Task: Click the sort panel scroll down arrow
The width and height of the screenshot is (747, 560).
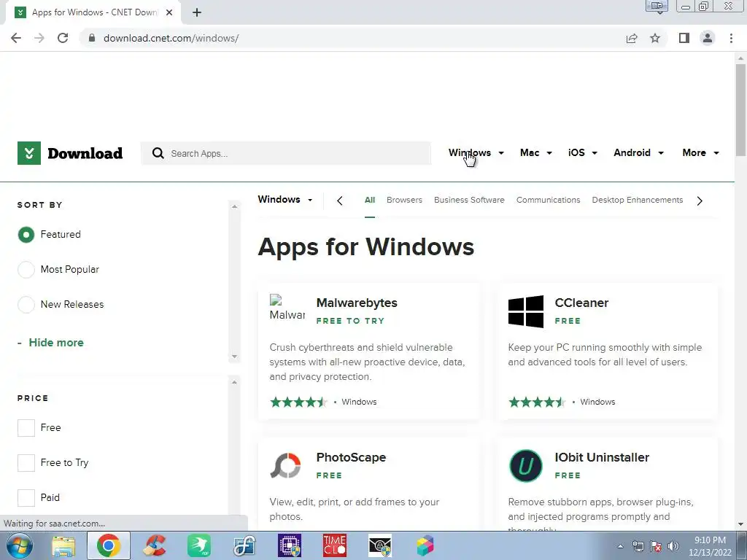Action: pyautogui.click(x=234, y=356)
